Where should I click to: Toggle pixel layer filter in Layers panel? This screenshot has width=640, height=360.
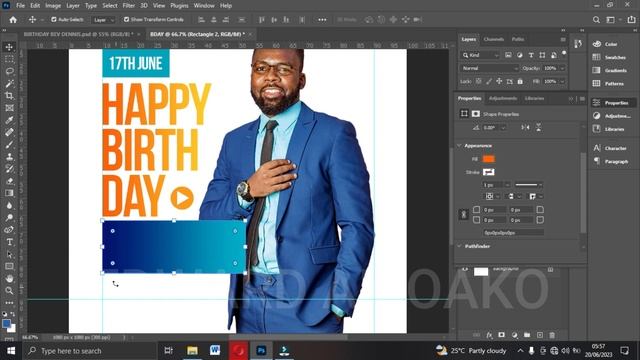508,55
